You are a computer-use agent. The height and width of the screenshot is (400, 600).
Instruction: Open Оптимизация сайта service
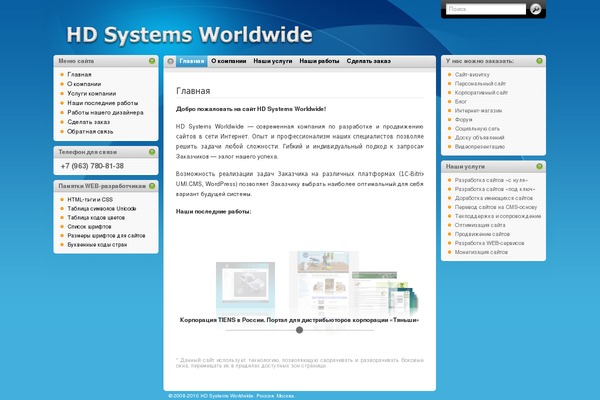click(x=480, y=225)
